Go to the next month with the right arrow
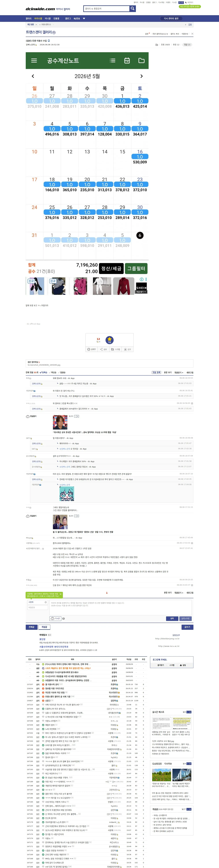This screenshot has width=219, height=868. click(142, 76)
